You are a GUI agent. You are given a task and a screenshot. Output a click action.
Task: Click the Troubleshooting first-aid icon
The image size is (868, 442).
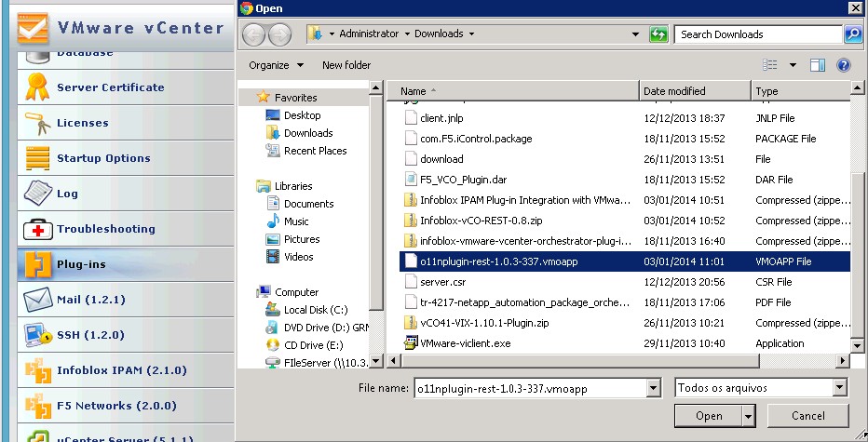tap(36, 229)
